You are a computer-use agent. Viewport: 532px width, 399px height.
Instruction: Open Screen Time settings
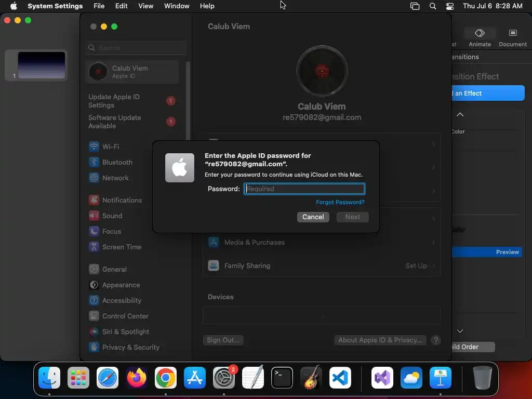[x=115, y=247]
